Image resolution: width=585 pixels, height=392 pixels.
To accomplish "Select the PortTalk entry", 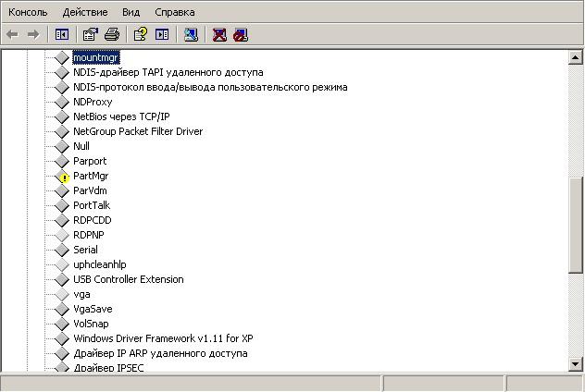I will tap(92, 205).
